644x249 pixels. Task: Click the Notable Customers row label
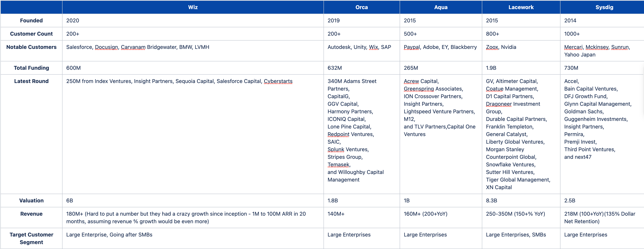31,47
